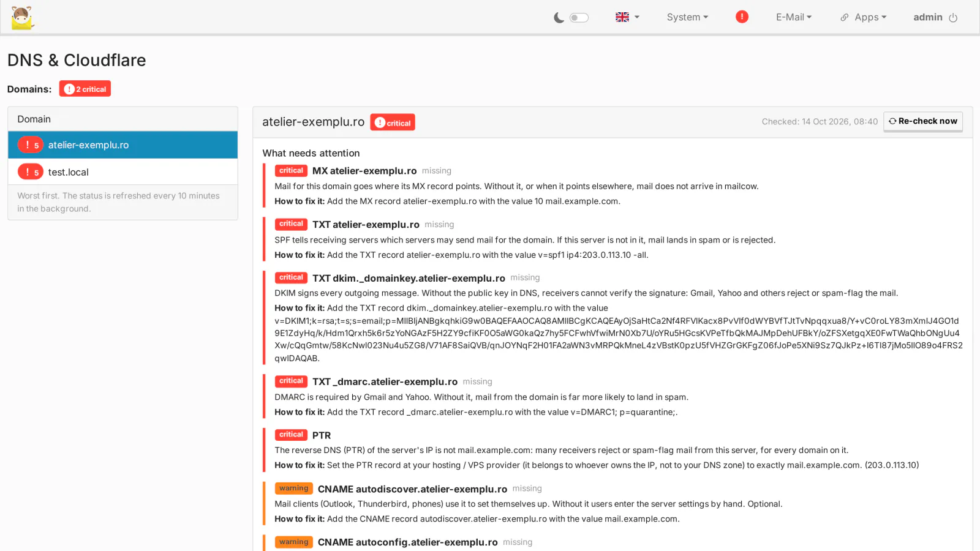Expand the Apps dropdown
980x551 pixels.
[x=864, y=17]
